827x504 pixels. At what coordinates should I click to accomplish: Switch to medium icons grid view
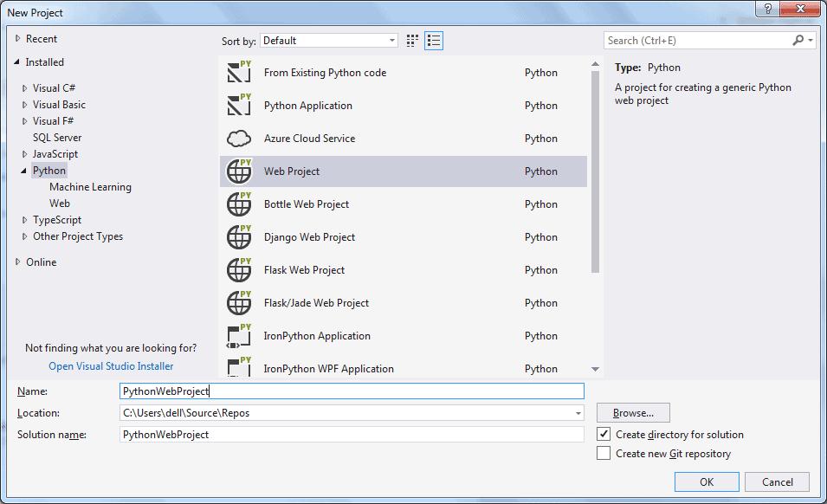pos(412,41)
